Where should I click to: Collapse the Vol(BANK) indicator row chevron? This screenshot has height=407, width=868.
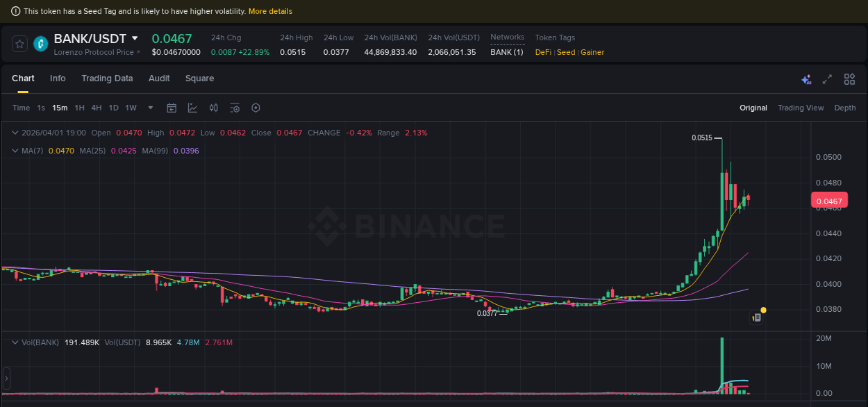click(x=15, y=342)
